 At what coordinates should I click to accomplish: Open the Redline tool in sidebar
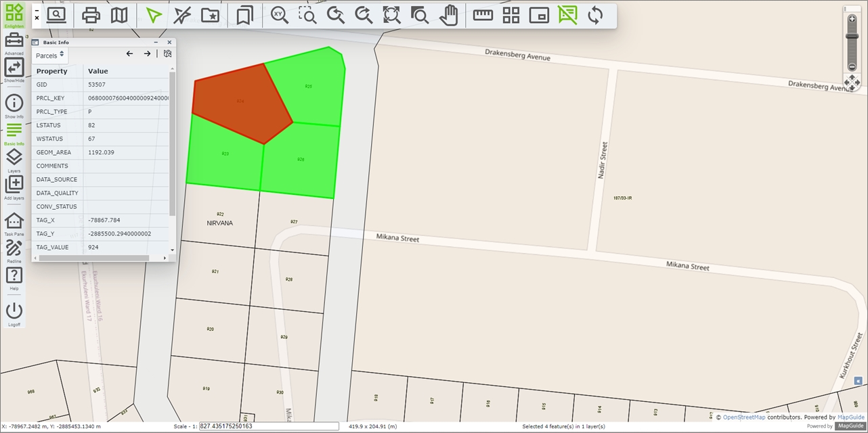tap(14, 249)
